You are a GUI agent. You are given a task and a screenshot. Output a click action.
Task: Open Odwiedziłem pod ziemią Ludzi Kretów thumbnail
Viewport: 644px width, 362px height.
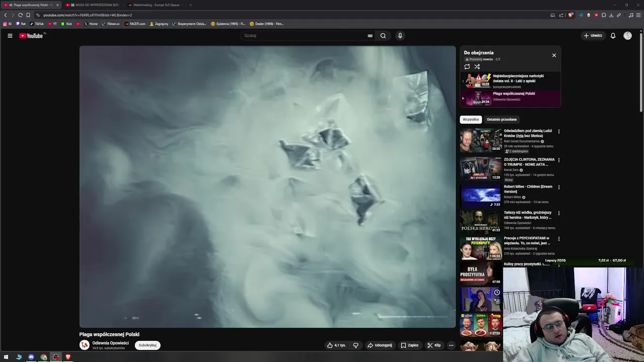[480, 140]
